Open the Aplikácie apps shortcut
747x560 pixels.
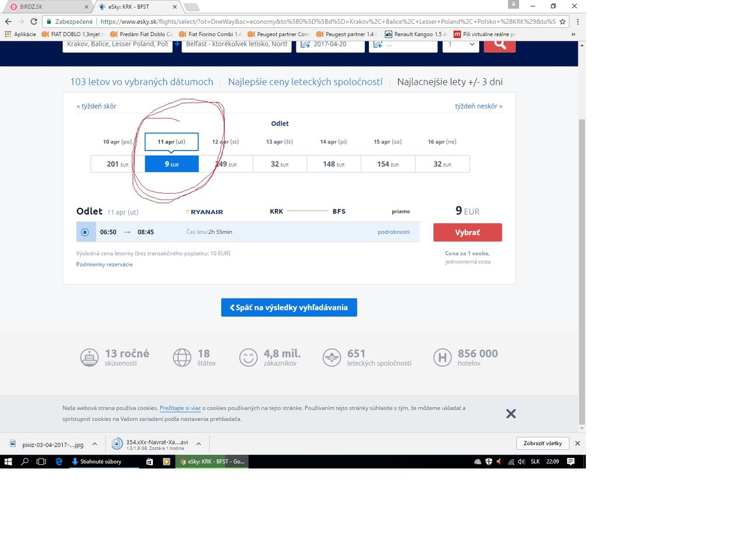20,34
